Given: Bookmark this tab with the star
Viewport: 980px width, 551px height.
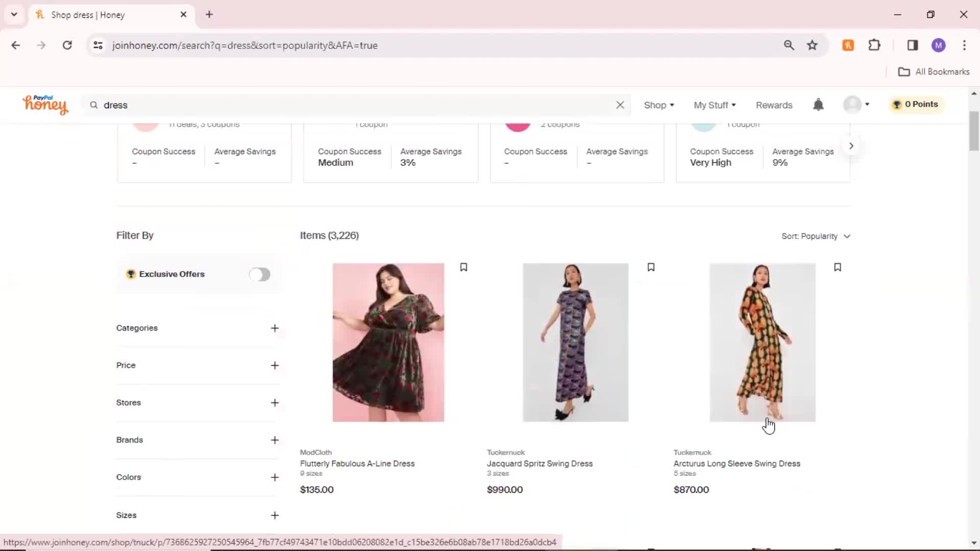Looking at the screenshot, I should tap(812, 45).
